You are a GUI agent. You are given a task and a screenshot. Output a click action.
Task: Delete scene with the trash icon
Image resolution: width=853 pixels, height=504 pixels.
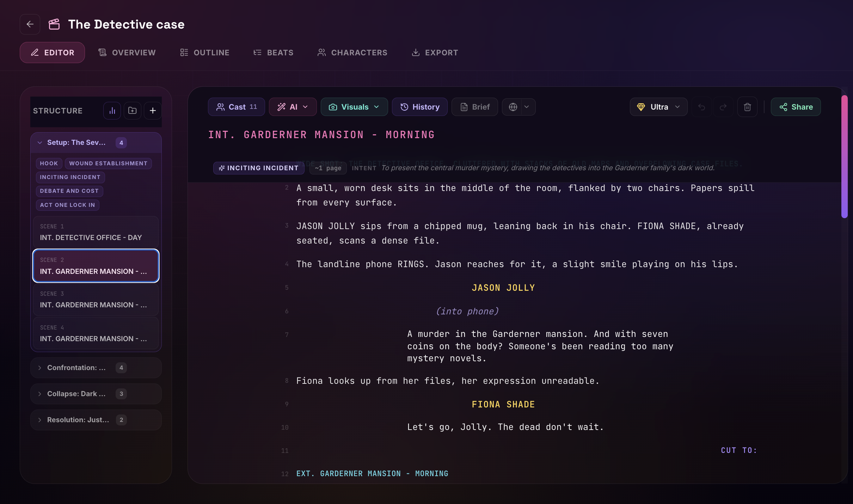click(747, 107)
